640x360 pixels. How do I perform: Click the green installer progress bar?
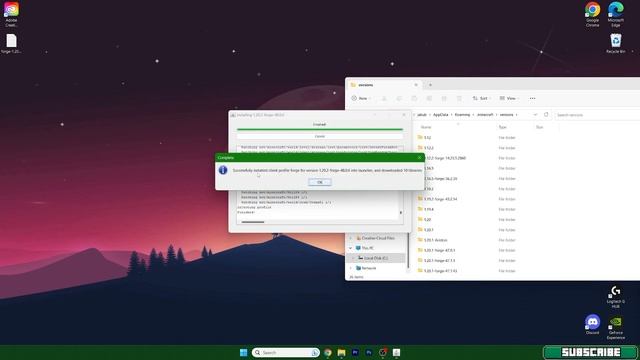[x=320, y=129]
